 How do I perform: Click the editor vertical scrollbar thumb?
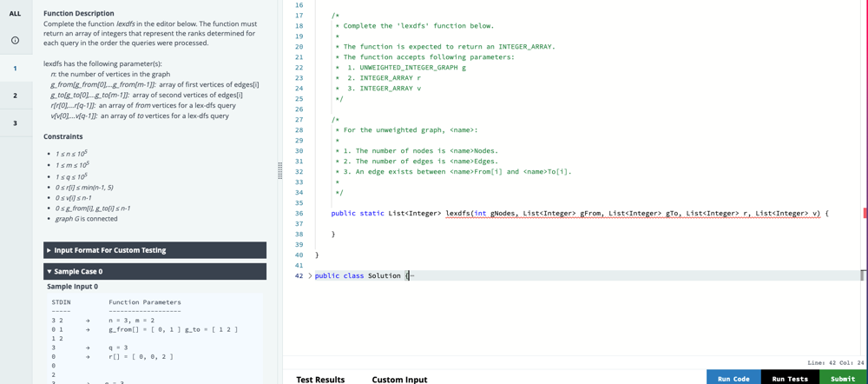point(863,275)
